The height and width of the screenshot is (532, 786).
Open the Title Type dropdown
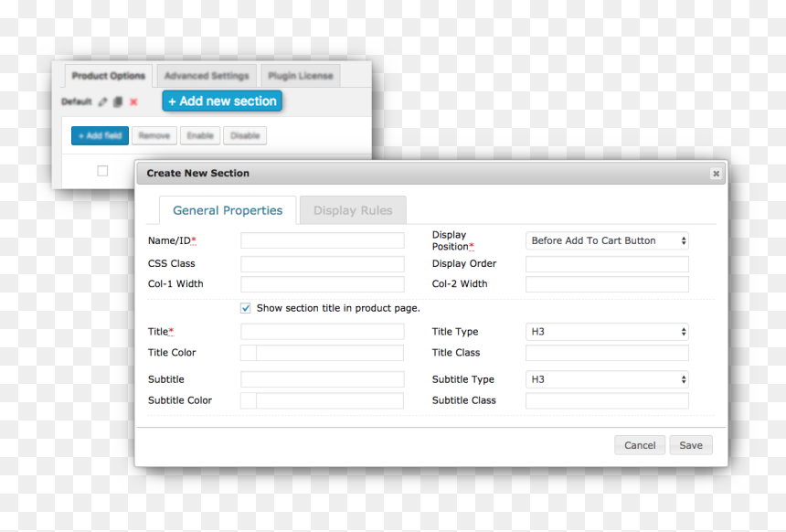coord(607,332)
